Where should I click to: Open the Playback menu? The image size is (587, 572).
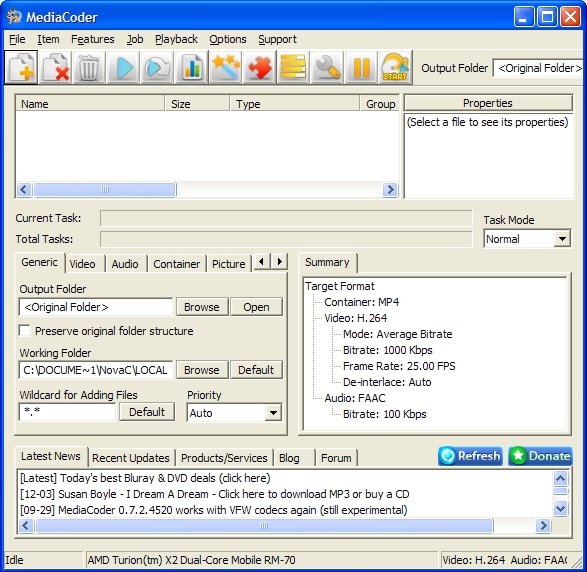(x=176, y=39)
